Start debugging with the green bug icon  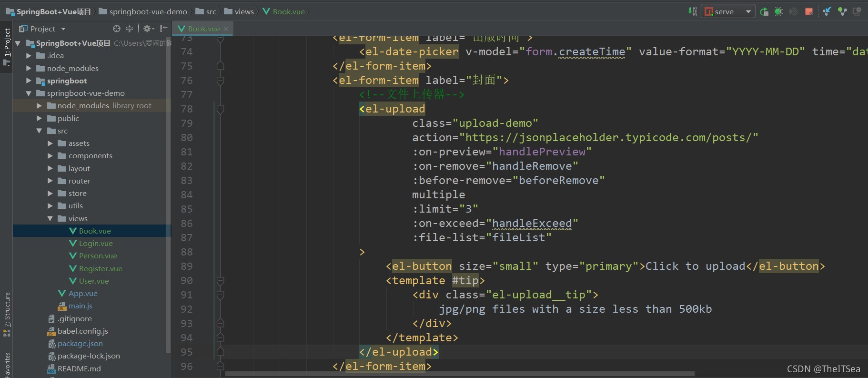click(779, 11)
